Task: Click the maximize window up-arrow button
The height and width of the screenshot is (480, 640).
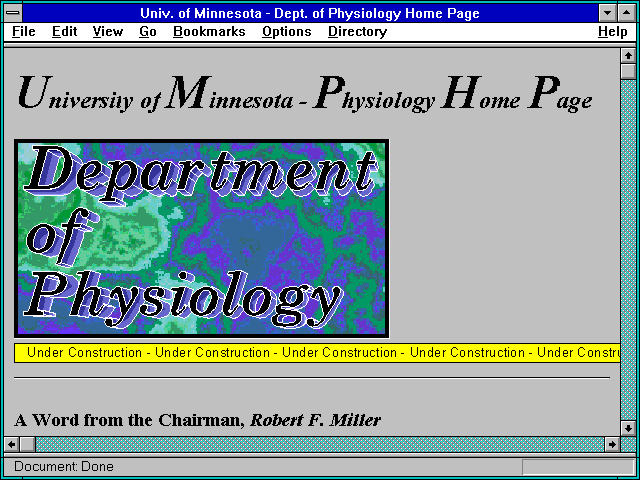Action: click(x=627, y=13)
